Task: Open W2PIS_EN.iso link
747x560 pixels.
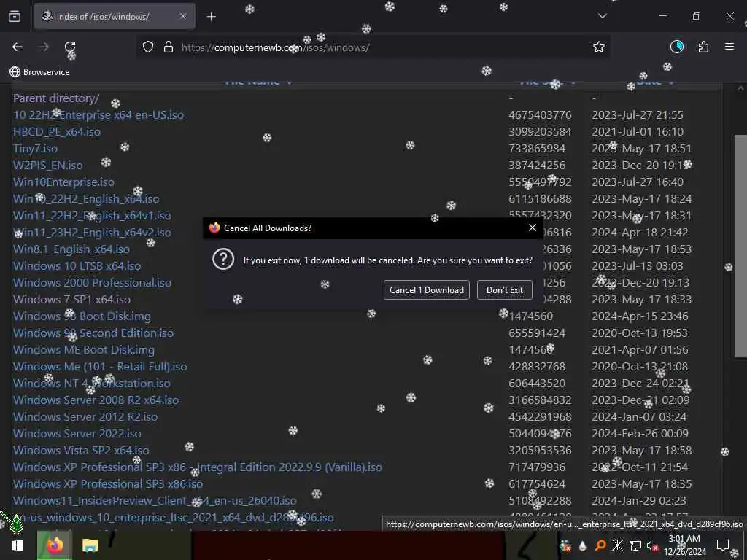Action: 47,166
